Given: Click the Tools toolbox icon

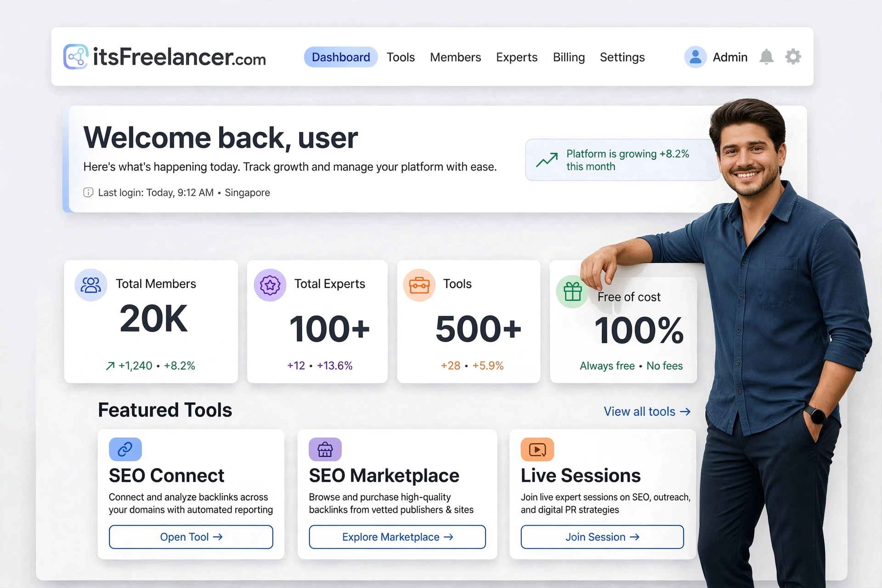Looking at the screenshot, I should pos(419,285).
